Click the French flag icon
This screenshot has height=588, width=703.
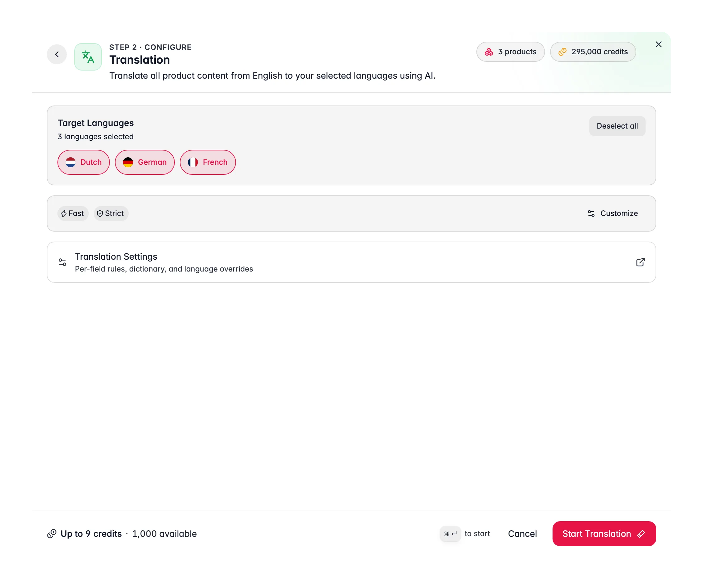[193, 162]
